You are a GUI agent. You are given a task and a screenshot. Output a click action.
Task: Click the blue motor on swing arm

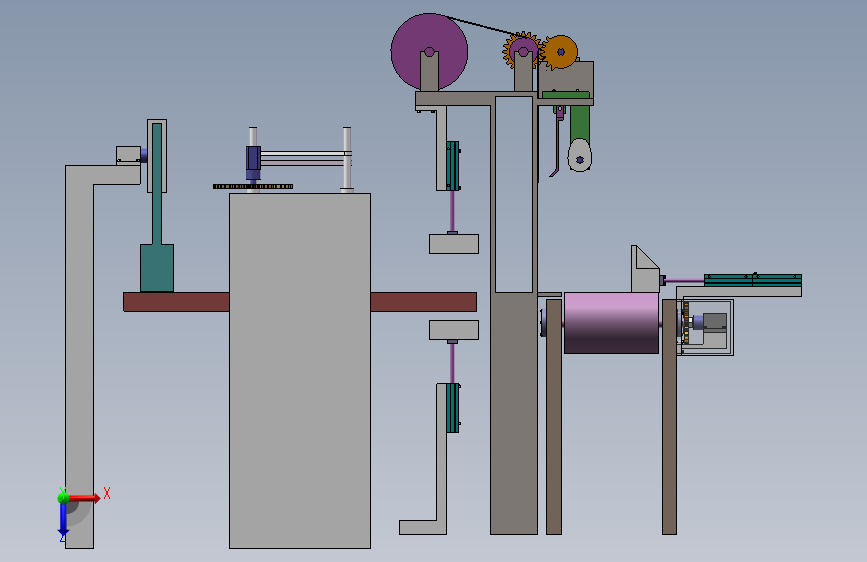click(x=253, y=158)
